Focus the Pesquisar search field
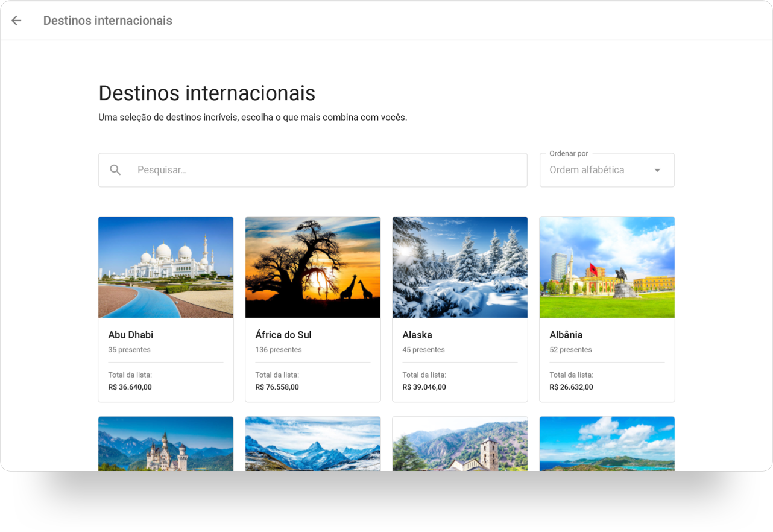Viewport: 773px width, 532px height. pyautogui.click(x=326, y=170)
